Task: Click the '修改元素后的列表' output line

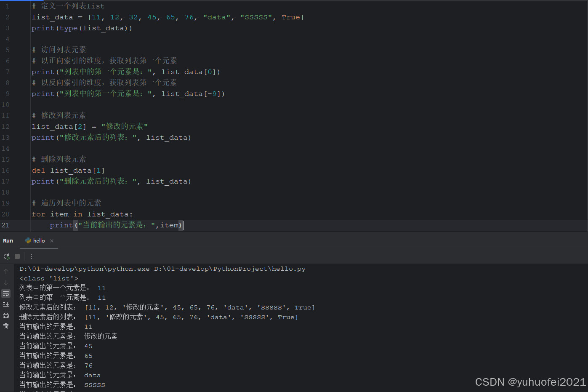Action: [167, 307]
